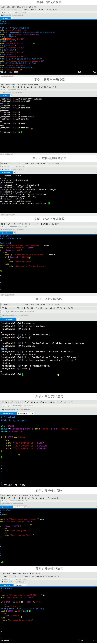
Task: Click New Session icon in 单分支IF语句 toolbar
Action: [3, 402]
